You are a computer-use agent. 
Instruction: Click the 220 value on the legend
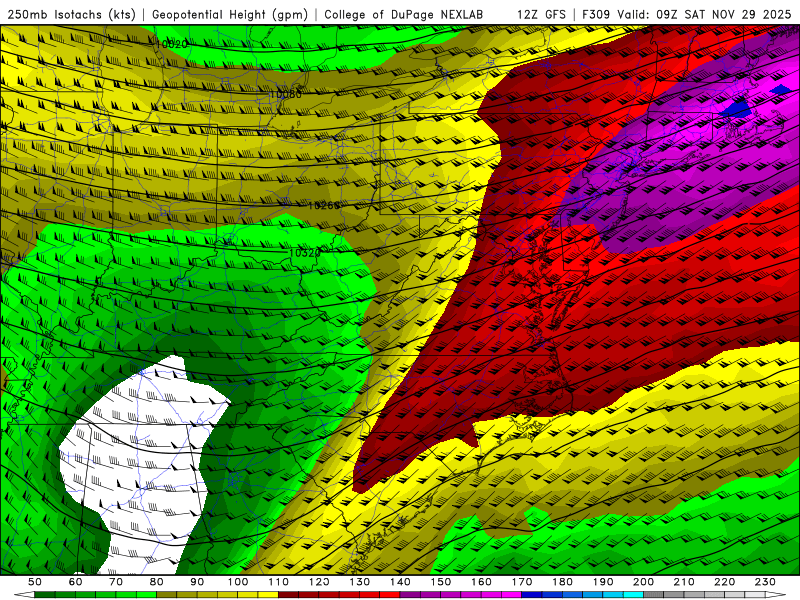tap(724, 582)
